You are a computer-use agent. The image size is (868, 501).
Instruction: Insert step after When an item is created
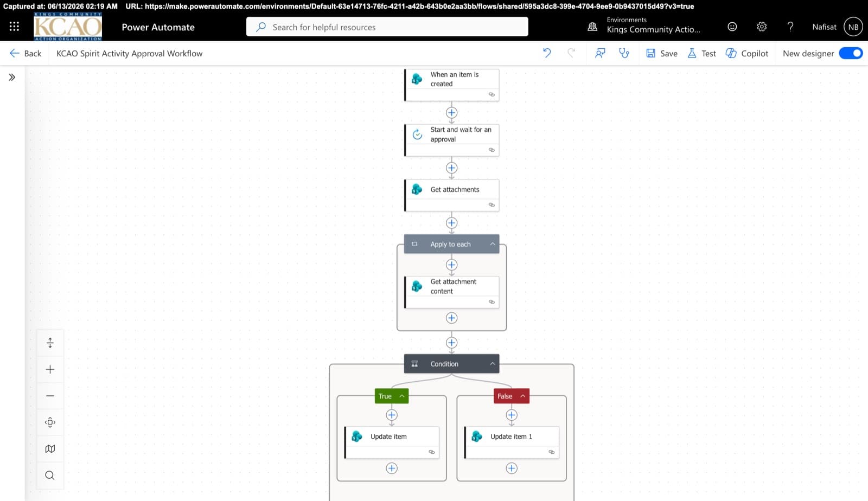pyautogui.click(x=451, y=113)
